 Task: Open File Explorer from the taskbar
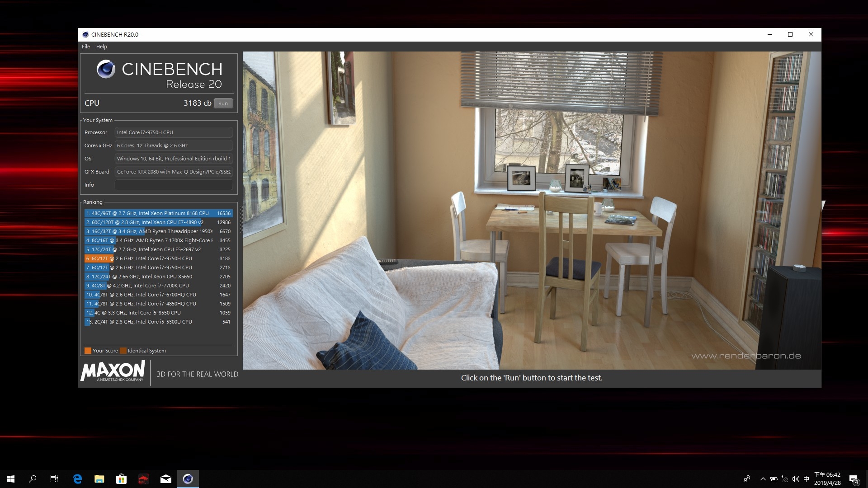tap(99, 479)
